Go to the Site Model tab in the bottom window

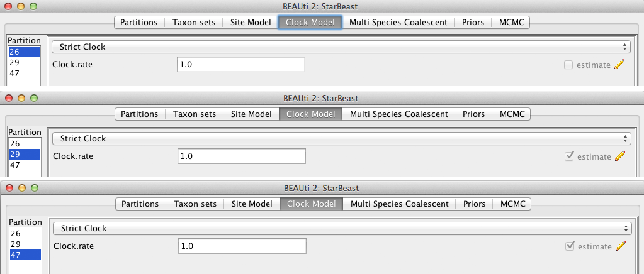point(252,204)
